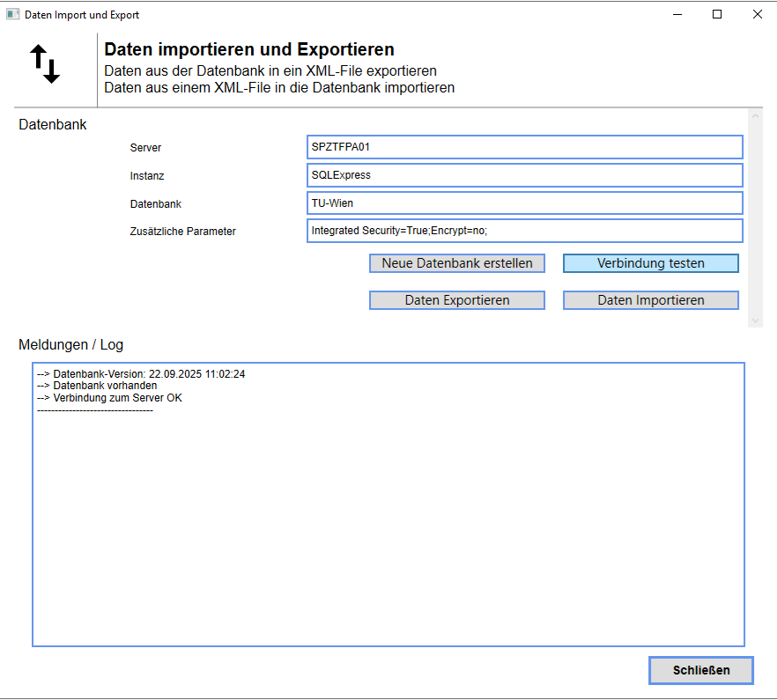777x700 pixels.
Task: Click into the Instanz field with SQLExpress
Action: (524, 175)
